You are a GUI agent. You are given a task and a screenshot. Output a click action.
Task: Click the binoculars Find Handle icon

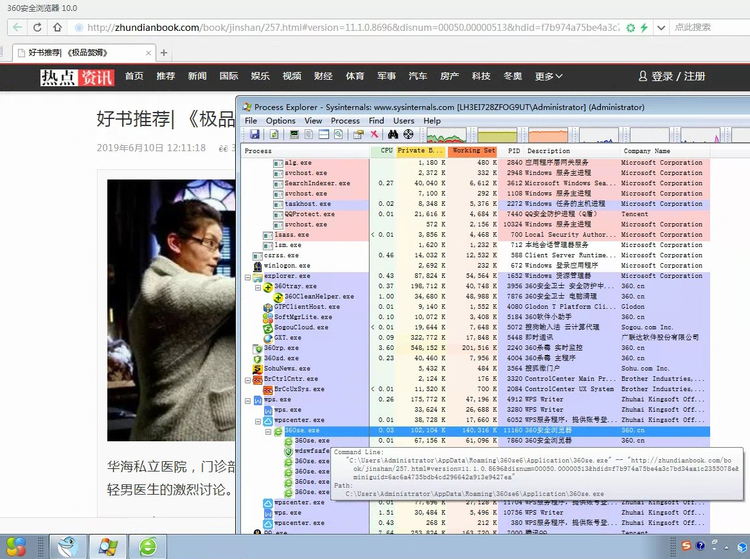click(393, 134)
